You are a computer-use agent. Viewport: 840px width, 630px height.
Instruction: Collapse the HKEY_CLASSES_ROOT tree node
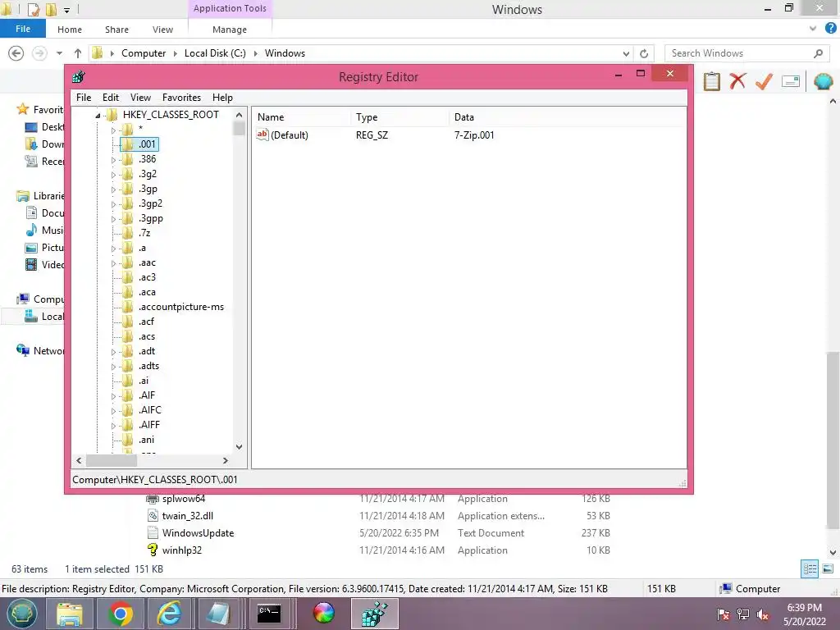[98, 115]
